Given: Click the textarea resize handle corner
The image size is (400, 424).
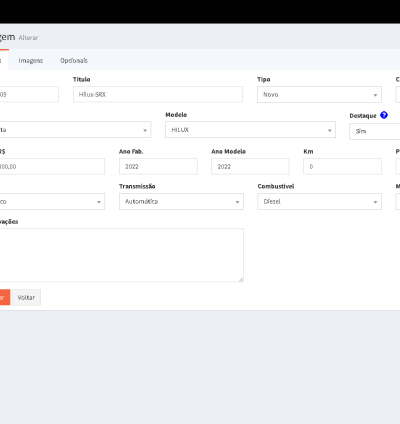Looking at the screenshot, I should [x=241, y=280].
